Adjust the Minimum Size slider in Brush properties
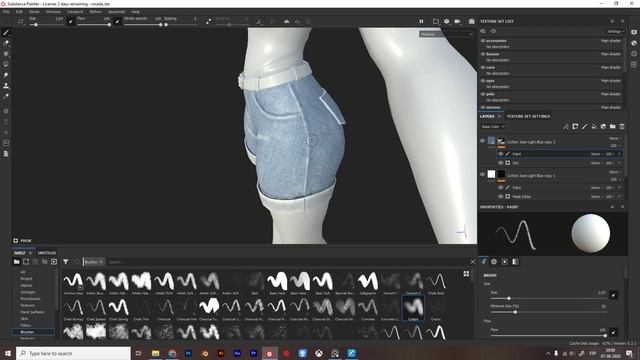This screenshot has width=640, height=360. (x=549, y=312)
